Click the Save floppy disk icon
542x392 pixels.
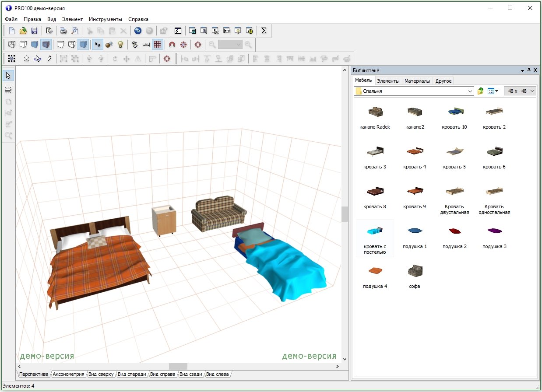(x=34, y=31)
